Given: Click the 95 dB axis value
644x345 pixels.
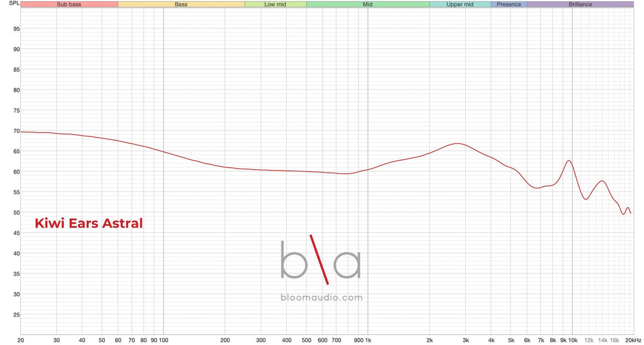Looking at the screenshot, I should pos(17,29).
